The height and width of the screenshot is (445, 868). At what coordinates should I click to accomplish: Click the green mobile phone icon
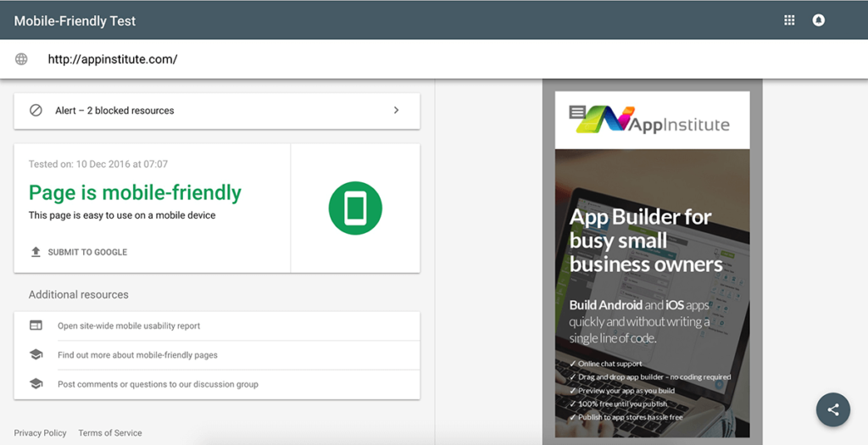pyautogui.click(x=355, y=209)
